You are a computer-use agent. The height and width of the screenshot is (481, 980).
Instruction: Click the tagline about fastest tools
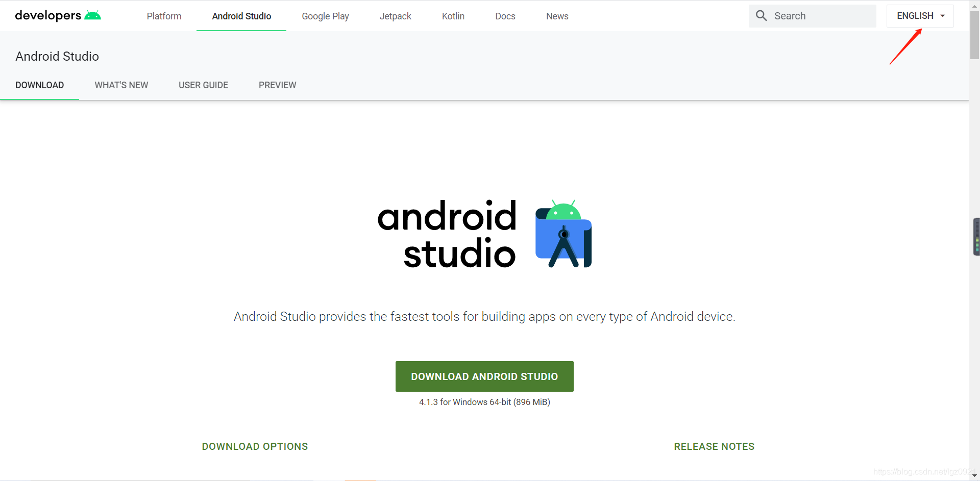[x=484, y=317]
